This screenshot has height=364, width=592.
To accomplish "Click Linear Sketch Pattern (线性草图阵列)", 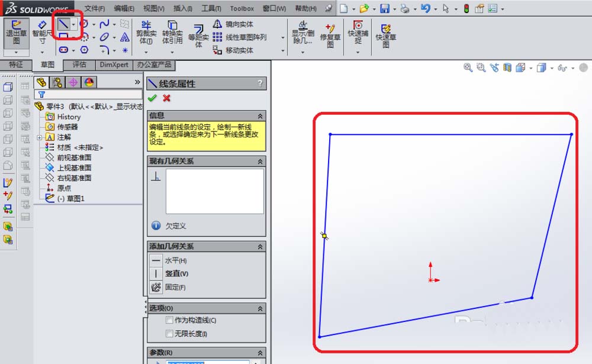I will 239,37.
